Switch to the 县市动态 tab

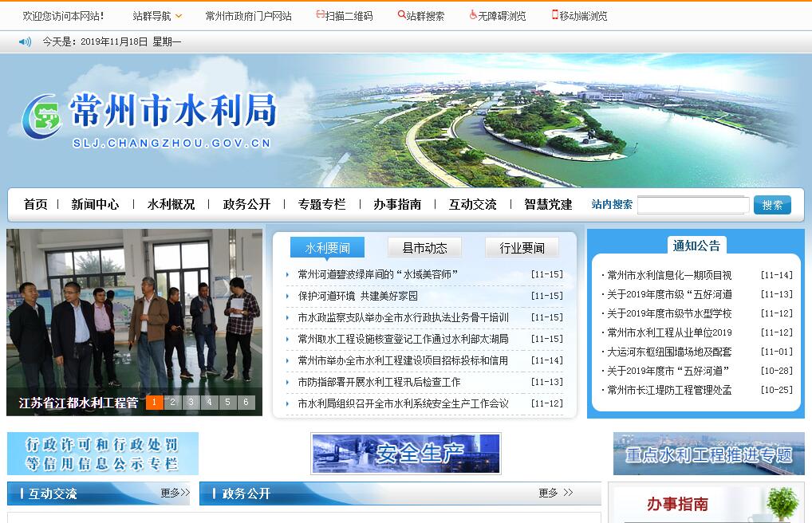point(424,248)
